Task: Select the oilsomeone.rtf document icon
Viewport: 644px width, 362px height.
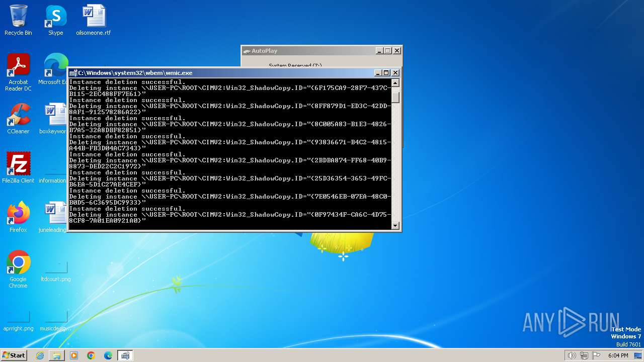Action: coord(94,21)
